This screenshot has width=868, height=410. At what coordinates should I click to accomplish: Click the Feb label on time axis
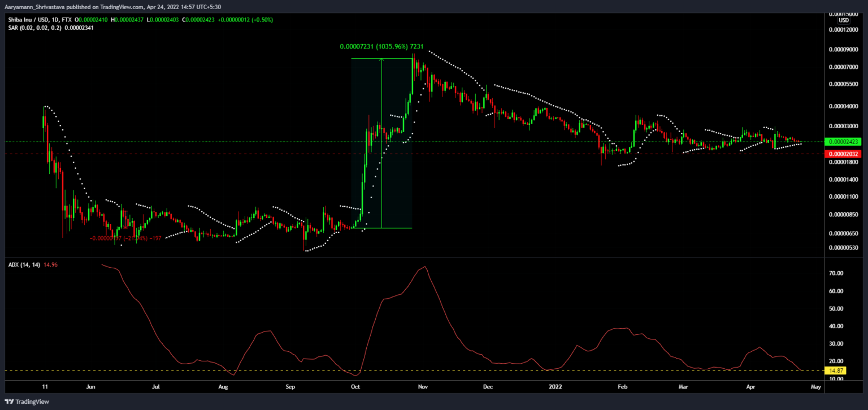point(623,387)
